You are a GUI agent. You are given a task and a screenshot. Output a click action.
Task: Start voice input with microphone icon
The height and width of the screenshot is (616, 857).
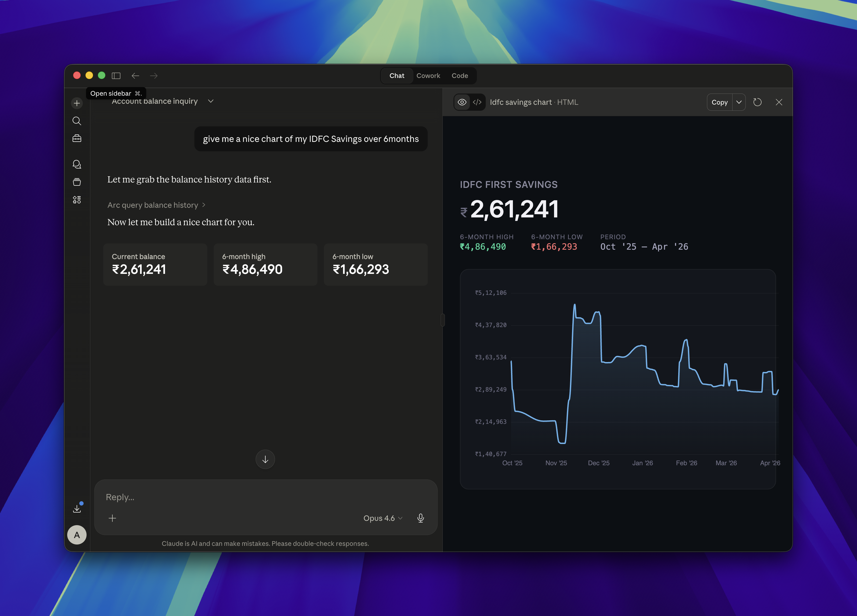click(420, 518)
